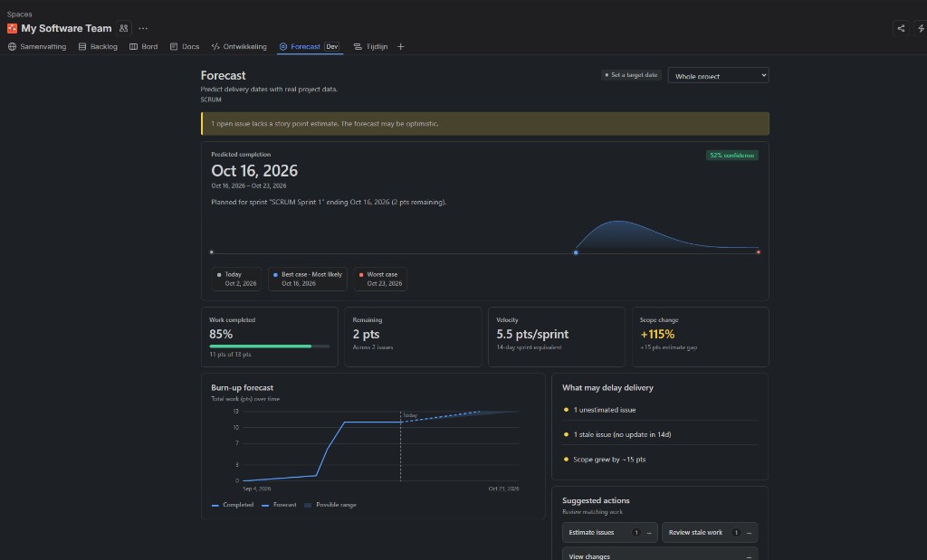Click the lightning bolt automation icon

tap(921, 28)
